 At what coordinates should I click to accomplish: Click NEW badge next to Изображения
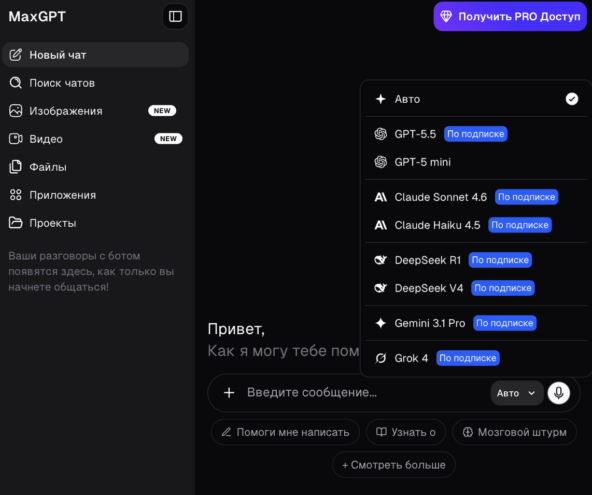(x=162, y=111)
